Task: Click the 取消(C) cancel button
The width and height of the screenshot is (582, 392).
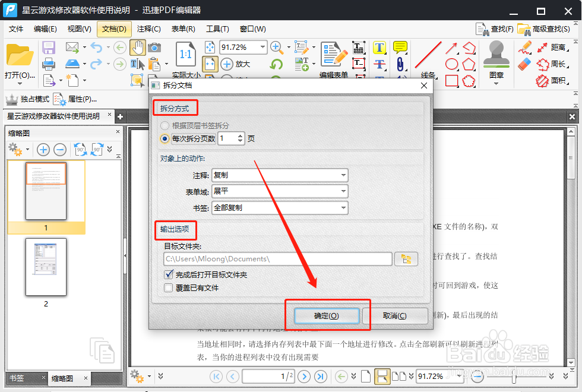Action: (396, 315)
